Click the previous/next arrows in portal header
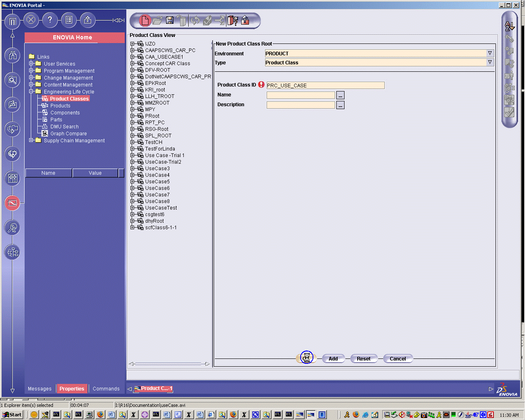The height and width of the screenshot is (420, 525). [119, 20]
